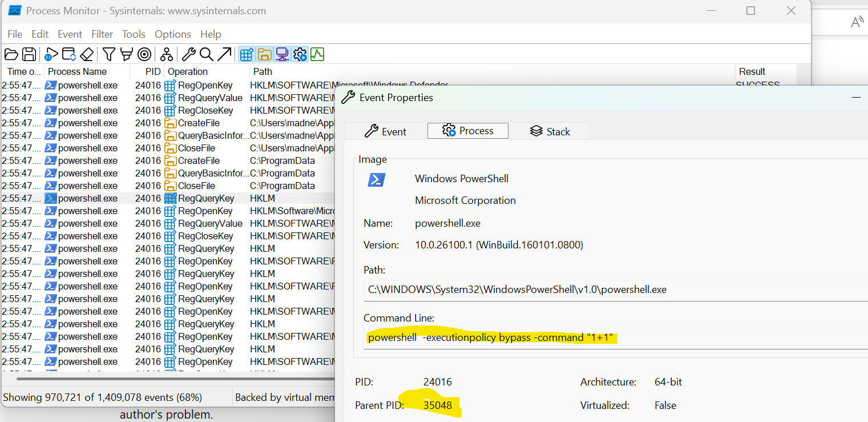
Task: Open the Help menu
Action: tap(211, 34)
